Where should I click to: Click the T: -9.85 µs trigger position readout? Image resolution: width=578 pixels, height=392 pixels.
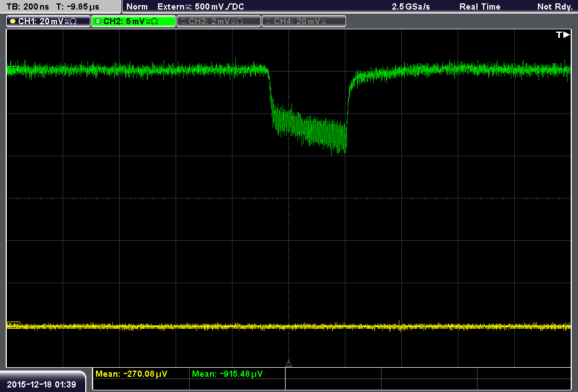pyautogui.click(x=78, y=7)
